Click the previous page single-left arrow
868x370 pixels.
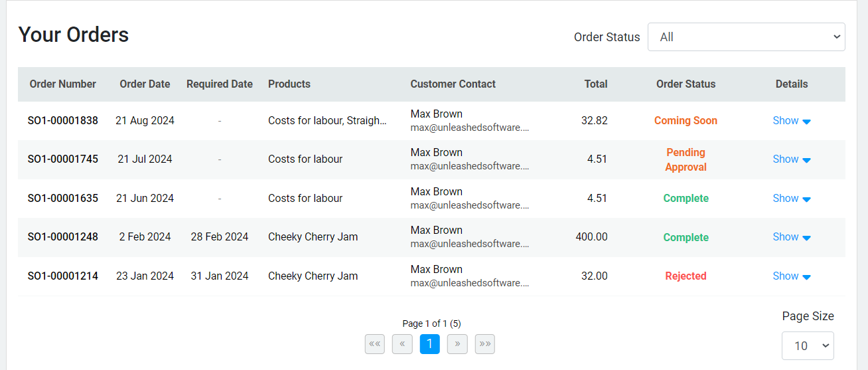(x=402, y=344)
